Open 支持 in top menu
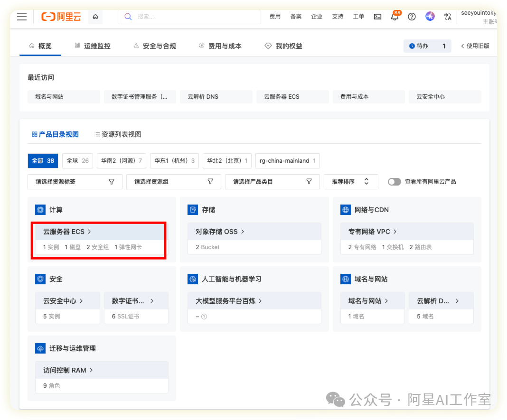 point(338,17)
